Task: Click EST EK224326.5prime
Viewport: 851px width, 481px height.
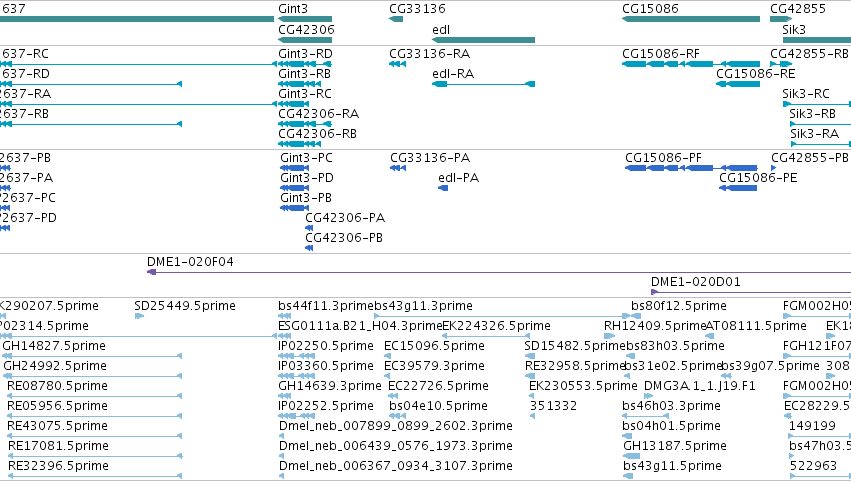Action: click(497, 326)
